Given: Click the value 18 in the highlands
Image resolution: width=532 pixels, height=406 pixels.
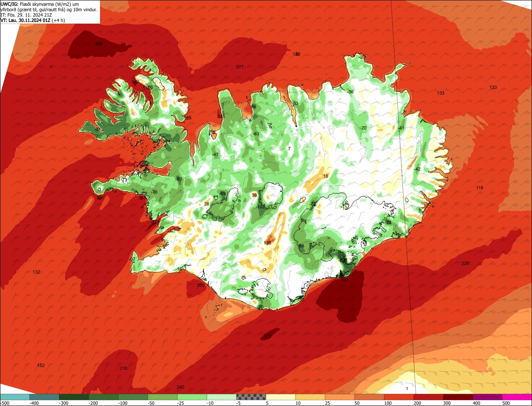Looking at the screenshot, I should [x=325, y=176].
